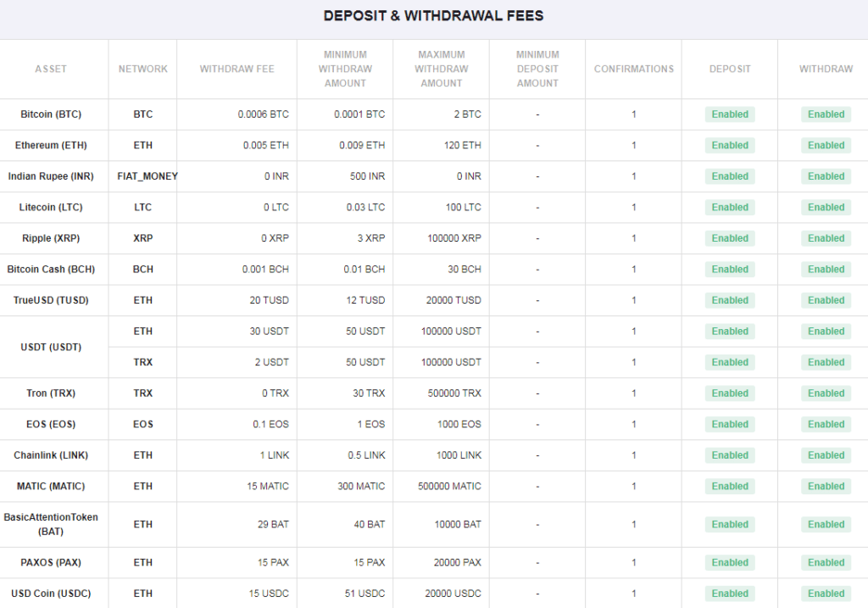Click the 0.5 LINK minimum withdraw amount

pyautogui.click(x=366, y=455)
